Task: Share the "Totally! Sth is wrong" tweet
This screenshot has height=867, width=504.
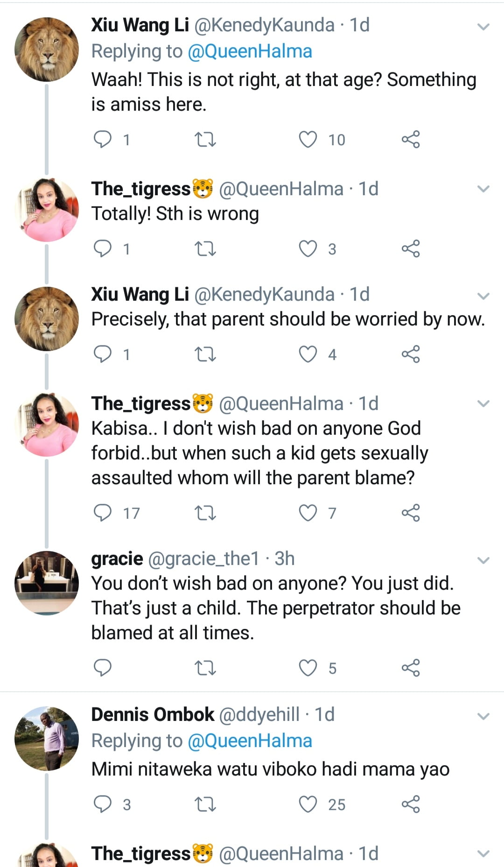Action: pyautogui.click(x=411, y=248)
